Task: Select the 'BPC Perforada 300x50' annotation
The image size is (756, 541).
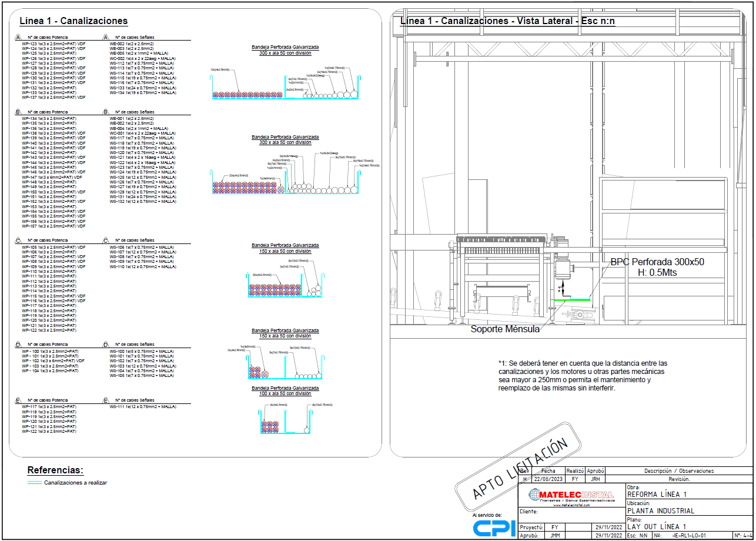Action: tap(657, 262)
